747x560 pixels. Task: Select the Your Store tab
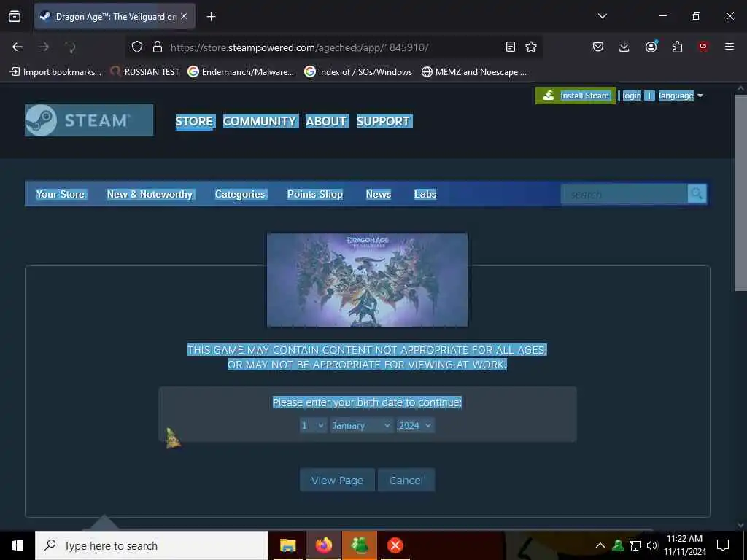pos(61,194)
